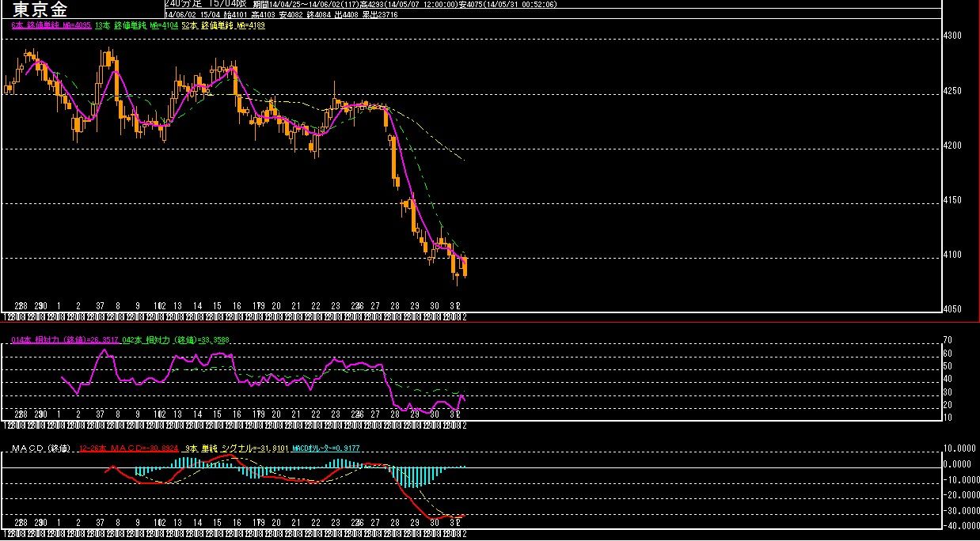Screen dimensions: 980x541
Task: Click the 0.0000 MACD axis label
Action: [x=959, y=464]
